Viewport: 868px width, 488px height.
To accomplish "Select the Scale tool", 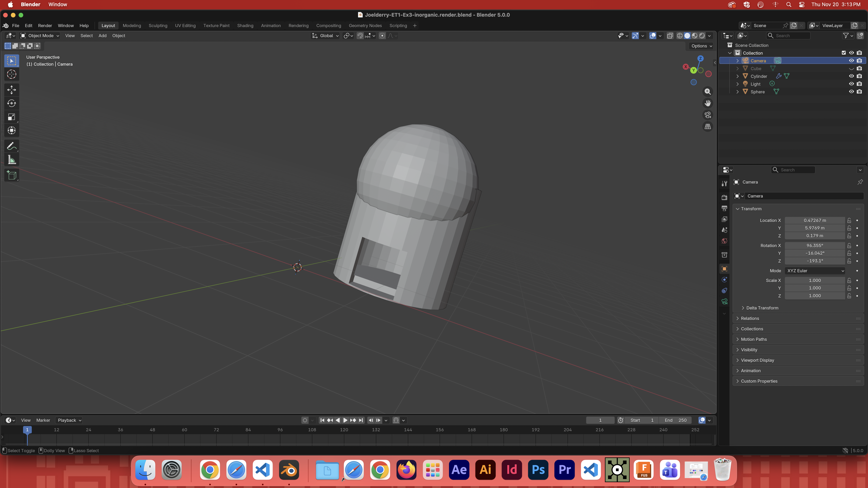I will 11,117.
